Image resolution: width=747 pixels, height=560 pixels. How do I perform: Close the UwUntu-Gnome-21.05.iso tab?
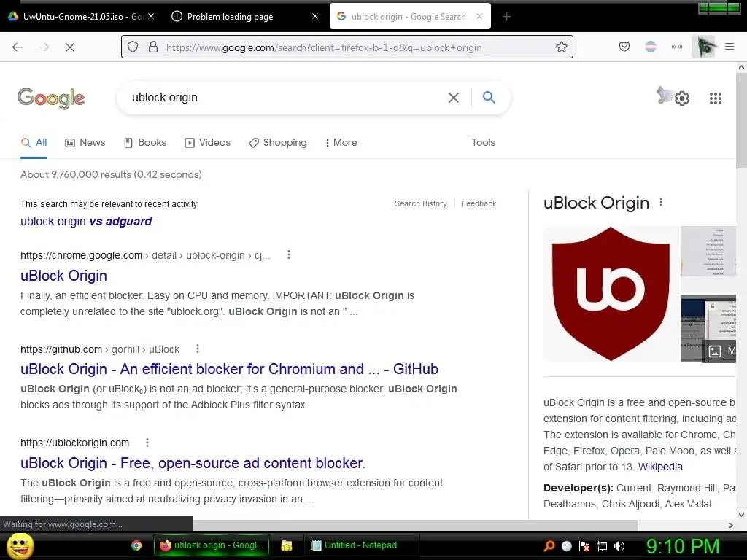pyautogui.click(x=150, y=16)
